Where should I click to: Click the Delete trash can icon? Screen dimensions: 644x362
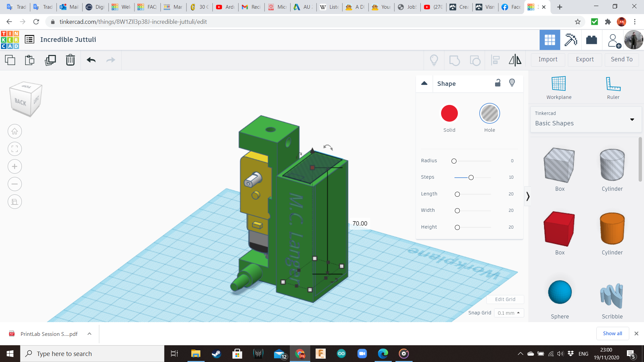click(70, 60)
